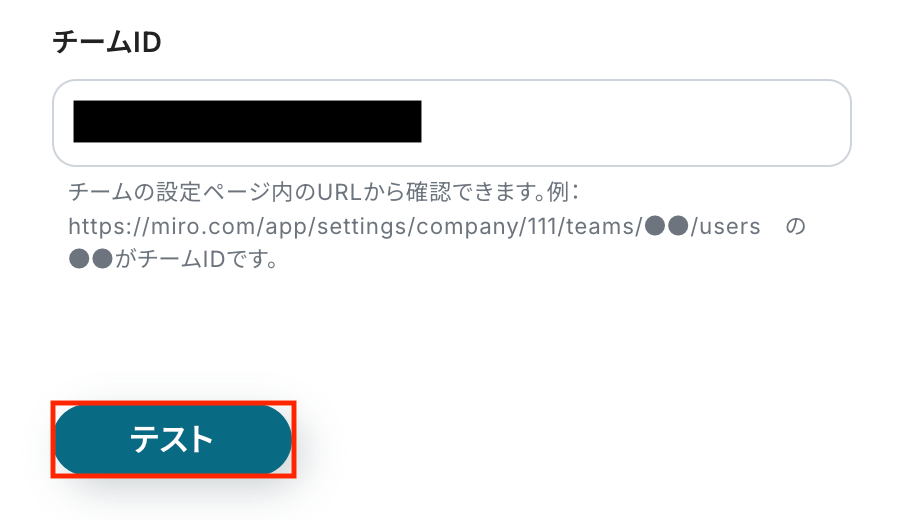This screenshot has height=520, width=904.
Task: Click the テスト label inside the teal button
Action: point(172,439)
